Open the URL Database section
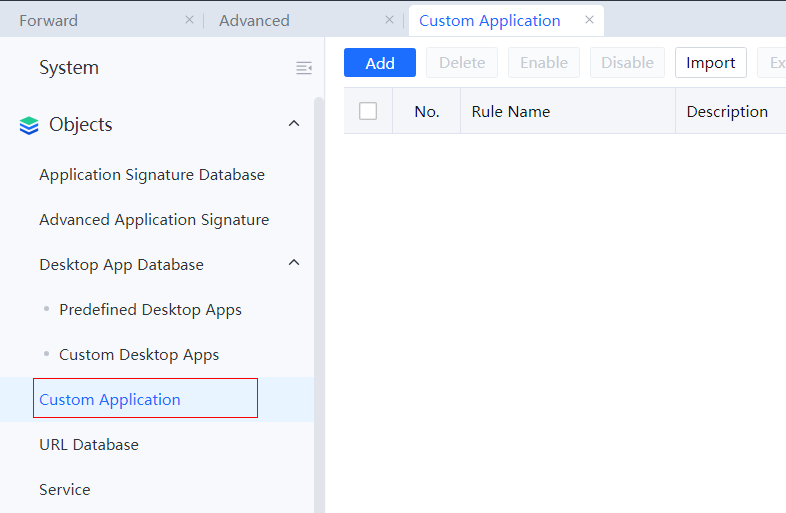 (89, 445)
